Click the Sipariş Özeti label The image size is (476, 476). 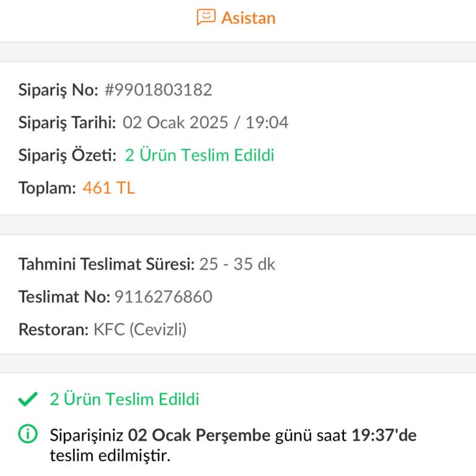click(x=67, y=155)
